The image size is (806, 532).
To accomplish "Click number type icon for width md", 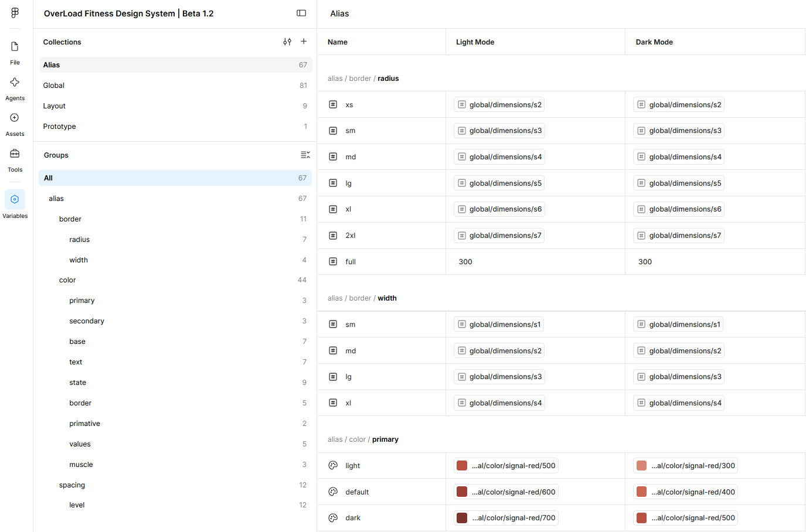I will coord(333,350).
